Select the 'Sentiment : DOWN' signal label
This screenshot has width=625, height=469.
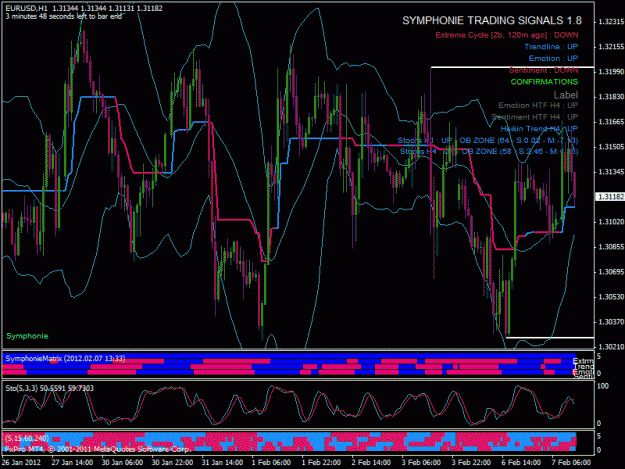[543, 70]
